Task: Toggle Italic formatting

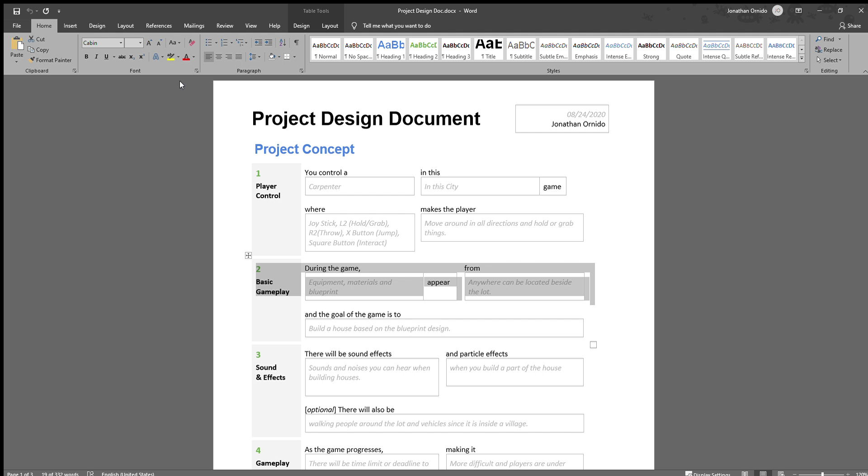Action: pos(96,57)
